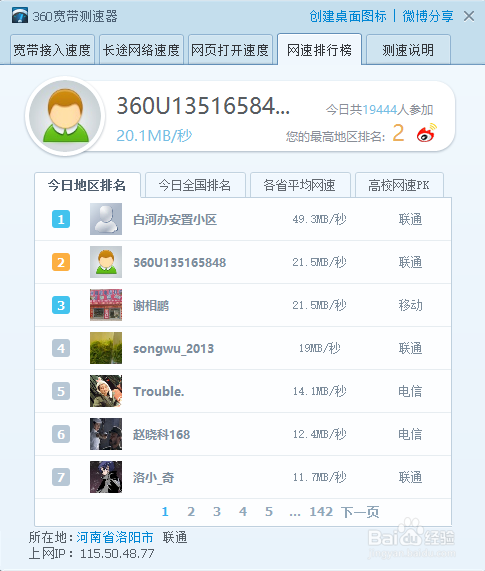Switch to 长途网络速度 tab

(x=141, y=50)
